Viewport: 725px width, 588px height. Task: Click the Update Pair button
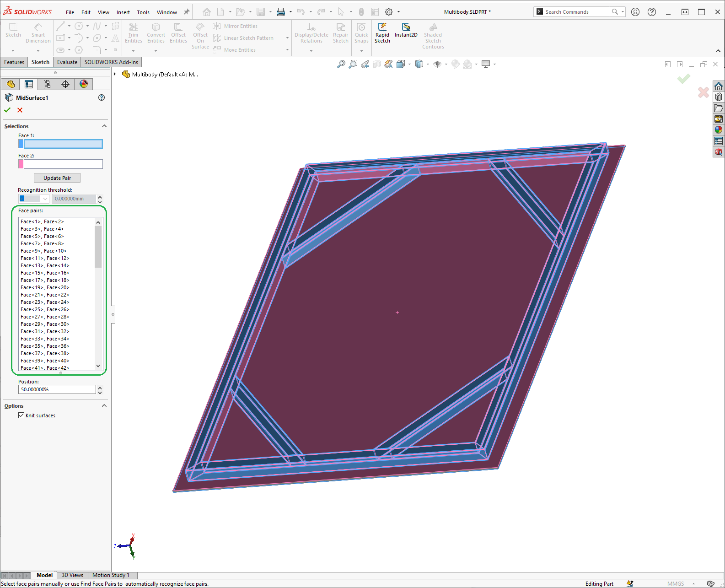pyautogui.click(x=57, y=178)
